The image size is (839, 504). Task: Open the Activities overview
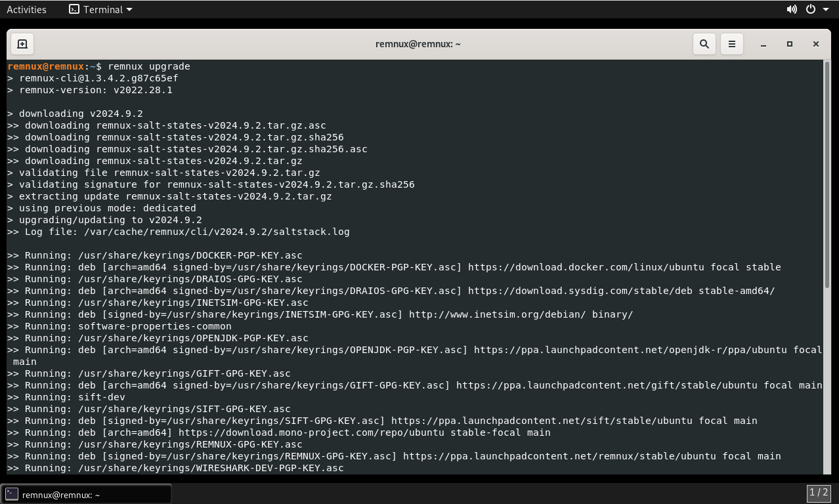tap(26, 9)
